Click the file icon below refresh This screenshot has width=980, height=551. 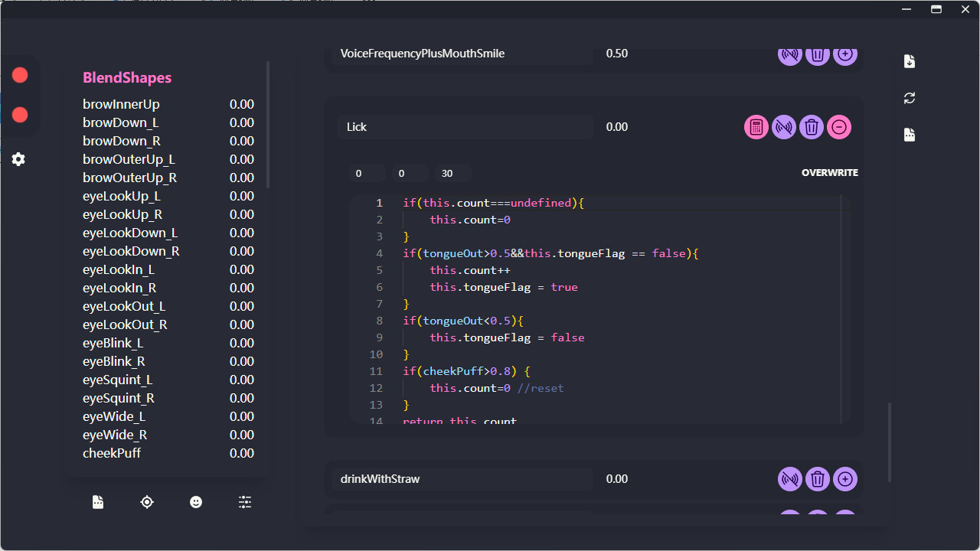click(910, 135)
